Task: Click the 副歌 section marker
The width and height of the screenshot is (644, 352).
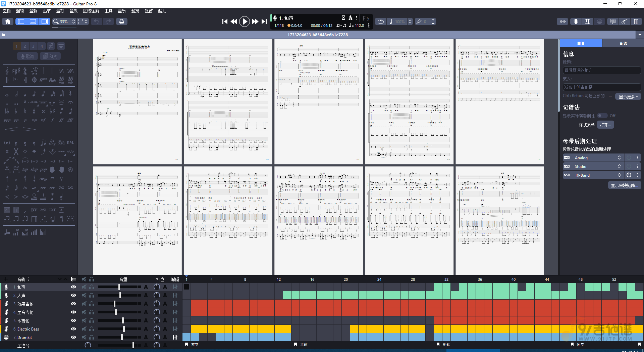Action: coord(444,345)
